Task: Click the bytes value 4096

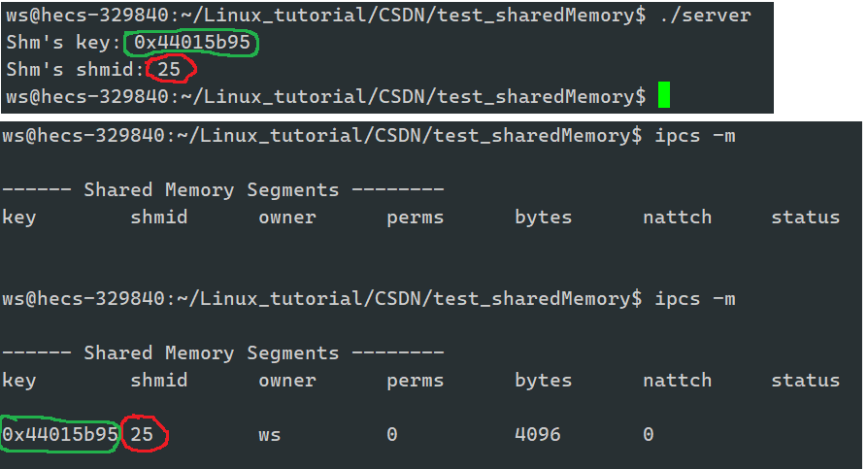Action: click(x=538, y=435)
